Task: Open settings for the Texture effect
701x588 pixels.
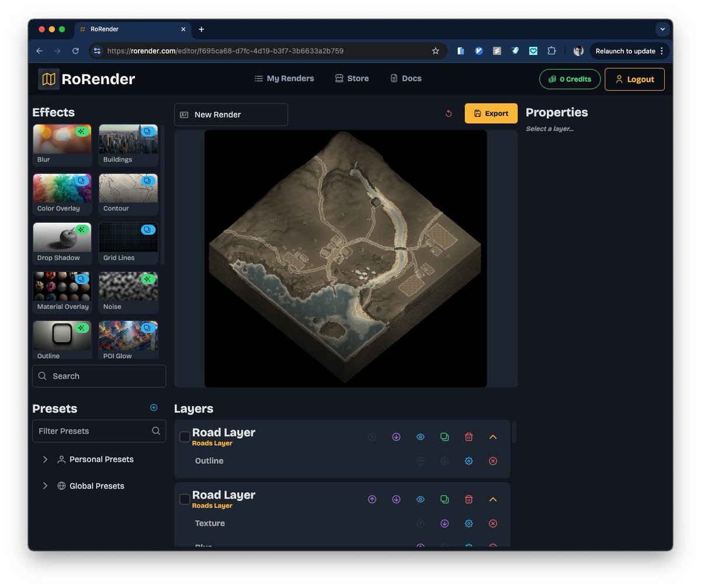Action: click(469, 524)
